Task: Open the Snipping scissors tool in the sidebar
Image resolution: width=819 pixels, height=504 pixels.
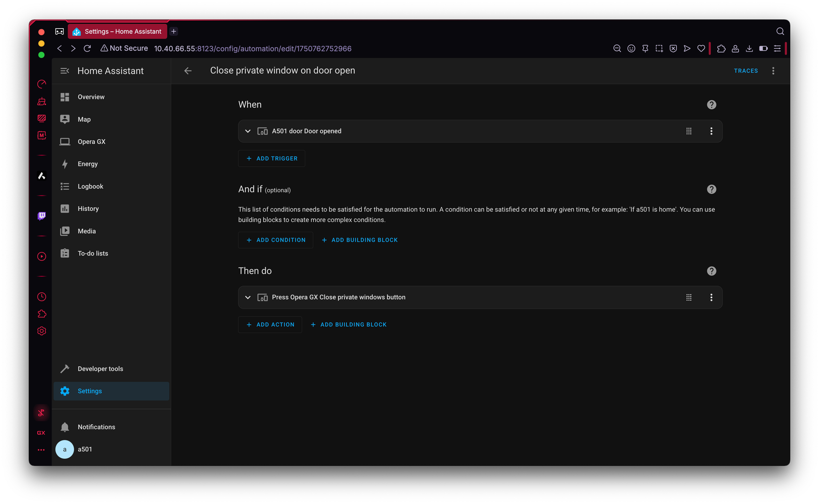Action: coord(41,412)
